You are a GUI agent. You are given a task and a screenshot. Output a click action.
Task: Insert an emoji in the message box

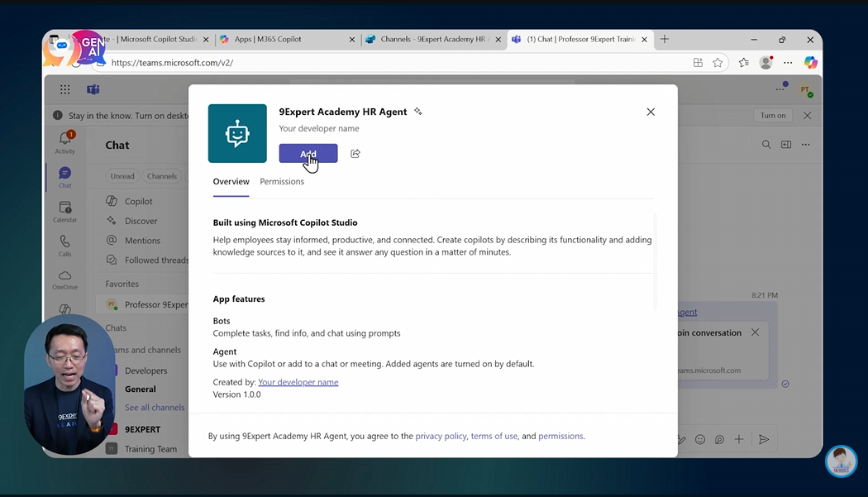coord(700,439)
